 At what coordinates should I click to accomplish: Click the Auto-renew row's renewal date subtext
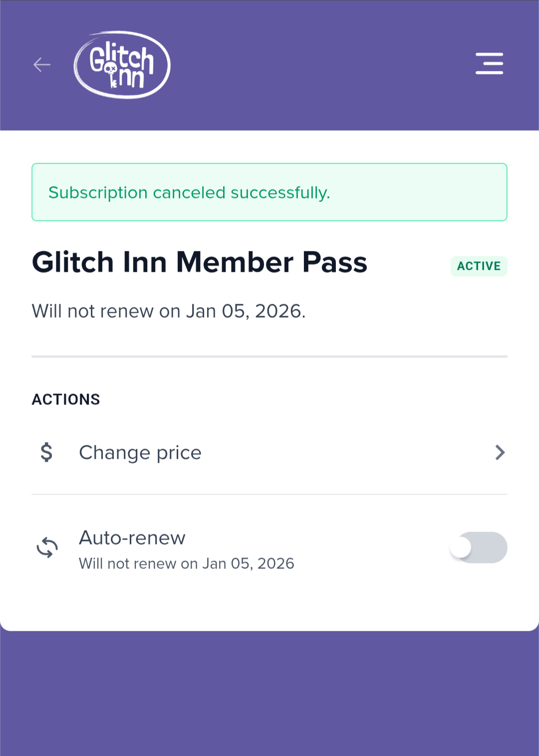tap(187, 564)
